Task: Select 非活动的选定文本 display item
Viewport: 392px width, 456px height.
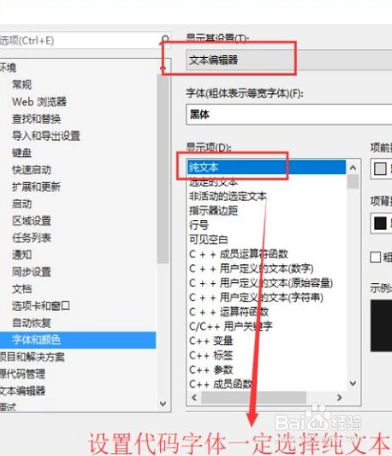Action: click(x=228, y=196)
